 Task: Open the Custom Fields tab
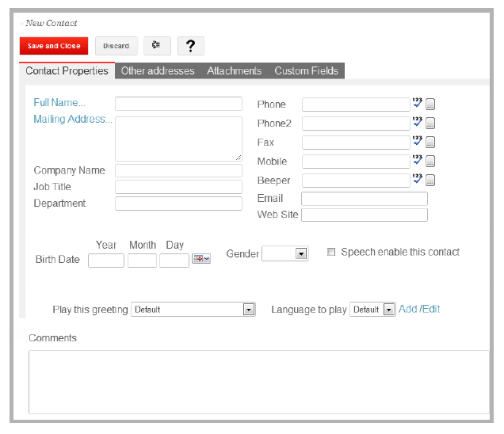point(306,71)
